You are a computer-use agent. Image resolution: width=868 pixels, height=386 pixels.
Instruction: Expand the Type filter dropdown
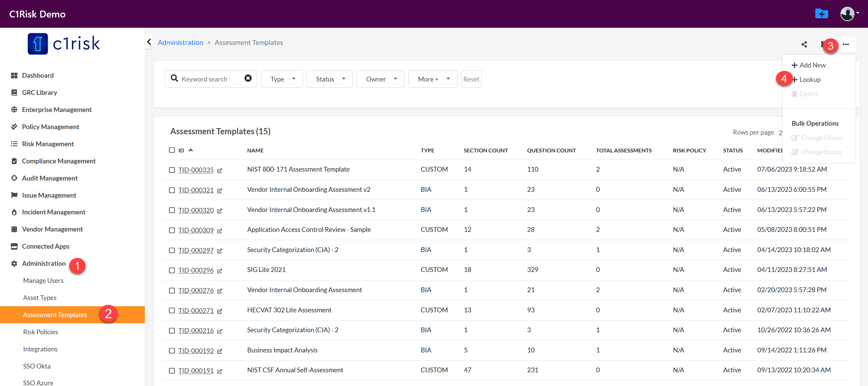[282, 79]
